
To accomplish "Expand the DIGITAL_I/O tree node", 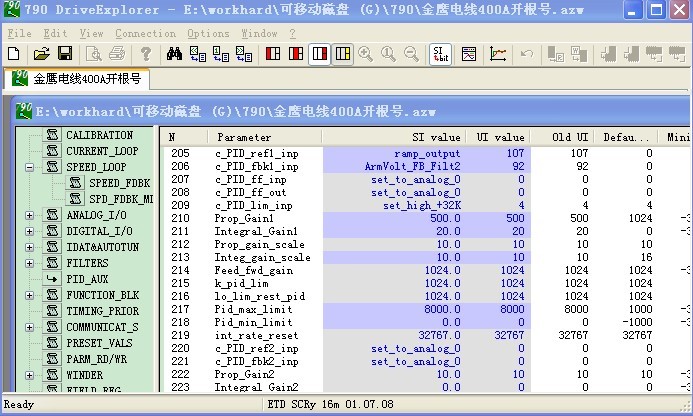I will tap(30, 231).
